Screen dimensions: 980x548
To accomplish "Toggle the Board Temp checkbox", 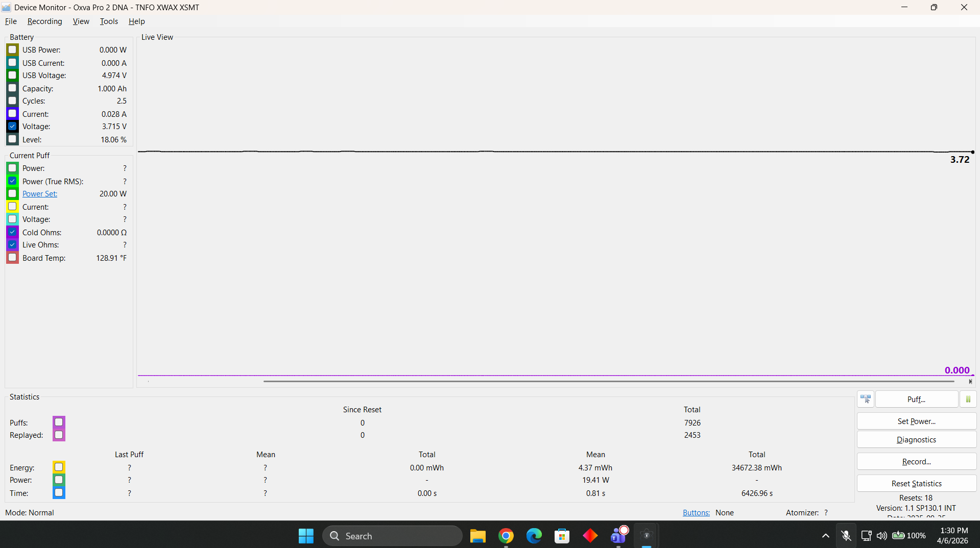I will (x=13, y=258).
